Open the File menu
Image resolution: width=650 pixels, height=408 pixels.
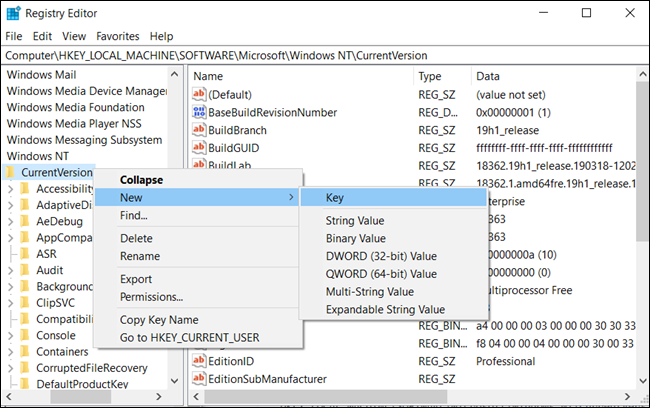tap(14, 36)
